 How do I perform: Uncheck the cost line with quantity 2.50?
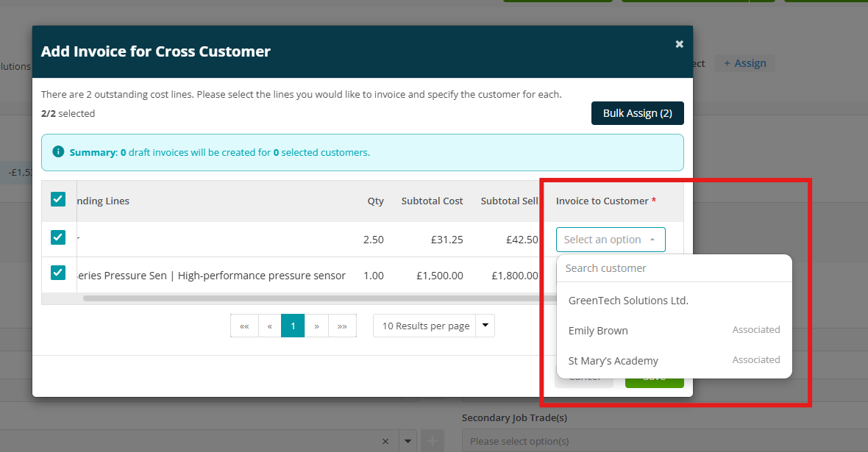[x=58, y=237]
